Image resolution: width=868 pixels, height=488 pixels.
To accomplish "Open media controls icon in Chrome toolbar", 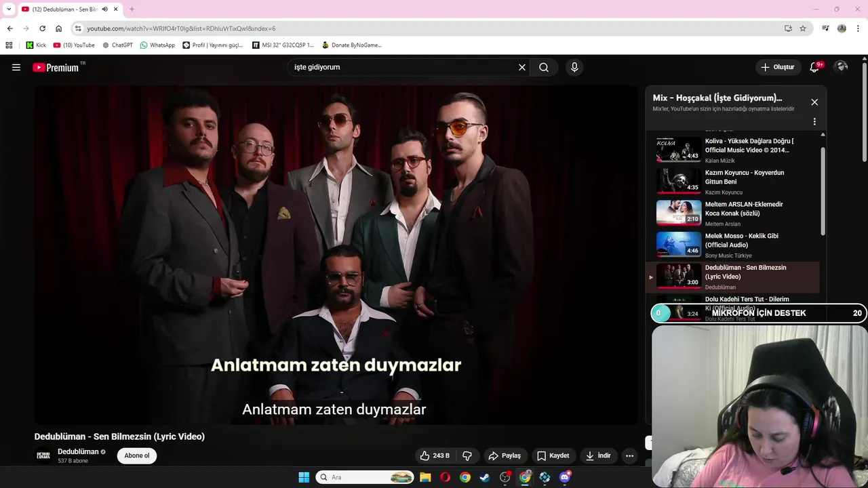I will tap(825, 28).
